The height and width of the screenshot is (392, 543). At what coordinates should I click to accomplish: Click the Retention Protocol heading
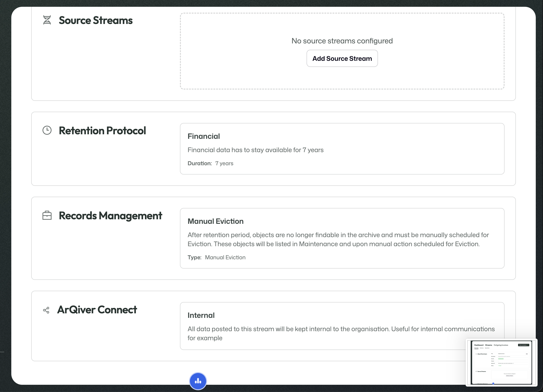102,131
